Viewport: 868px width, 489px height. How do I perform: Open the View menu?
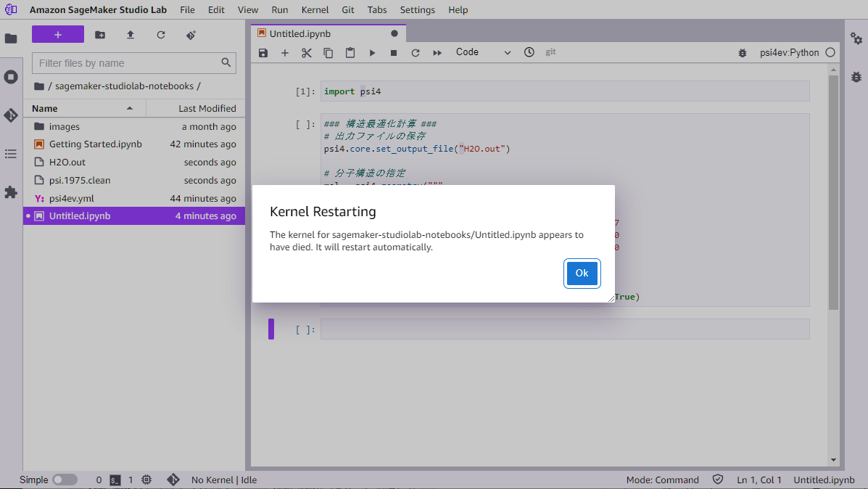(248, 10)
